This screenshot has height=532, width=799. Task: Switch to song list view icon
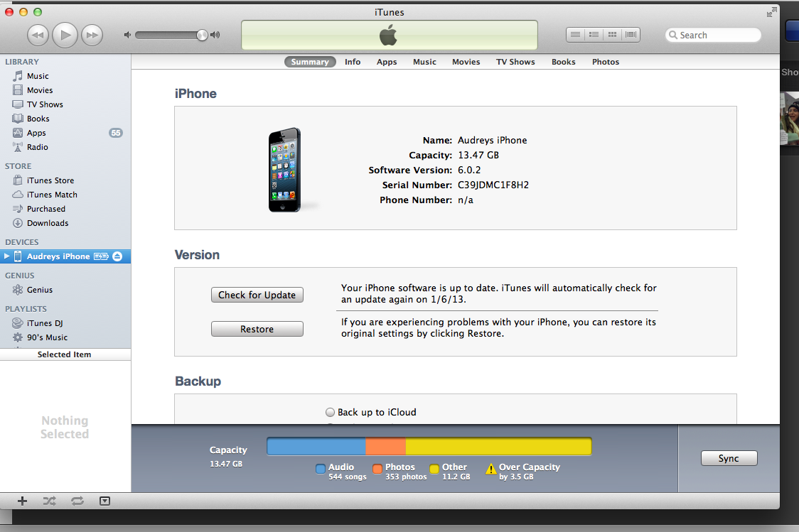575,35
